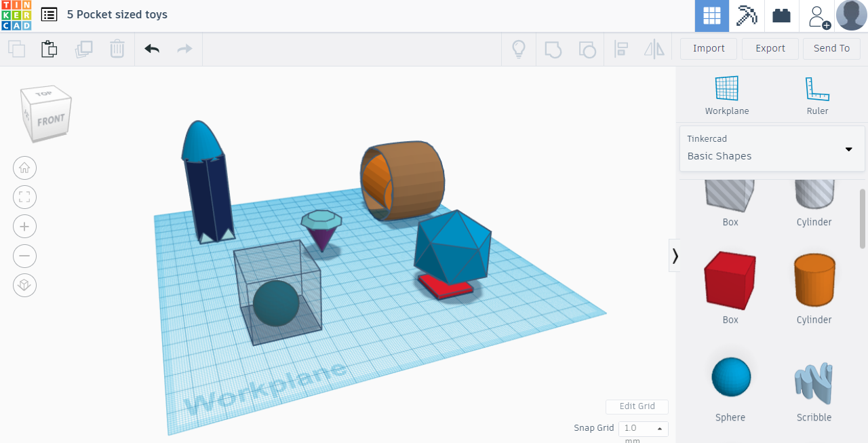The height and width of the screenshot is (443, 868).
Task: Click the Group shapes icon
Action: click(553, 49)
